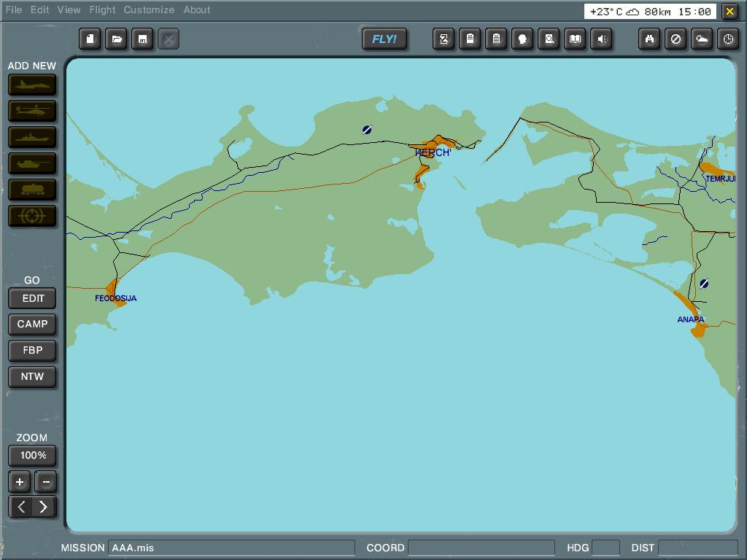Click the HDG readout field
Image resolution: width=747 pixels, height=560 pixels.
point(605,548)
